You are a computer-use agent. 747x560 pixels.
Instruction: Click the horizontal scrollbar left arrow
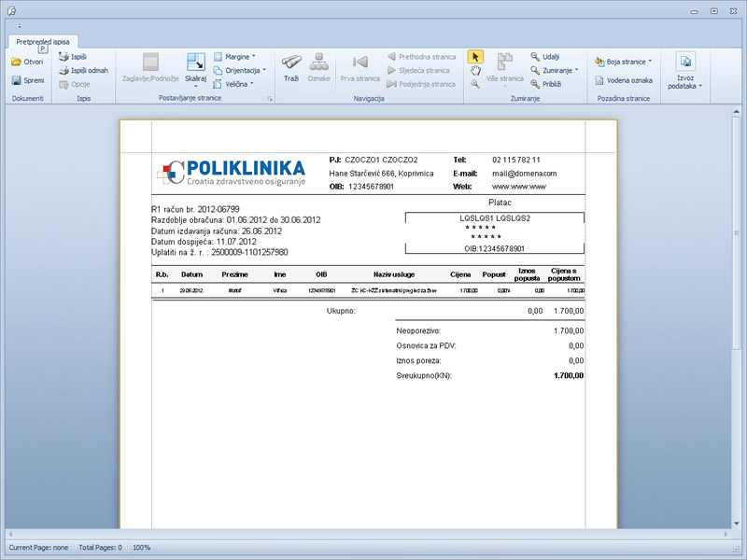[11, 534]
